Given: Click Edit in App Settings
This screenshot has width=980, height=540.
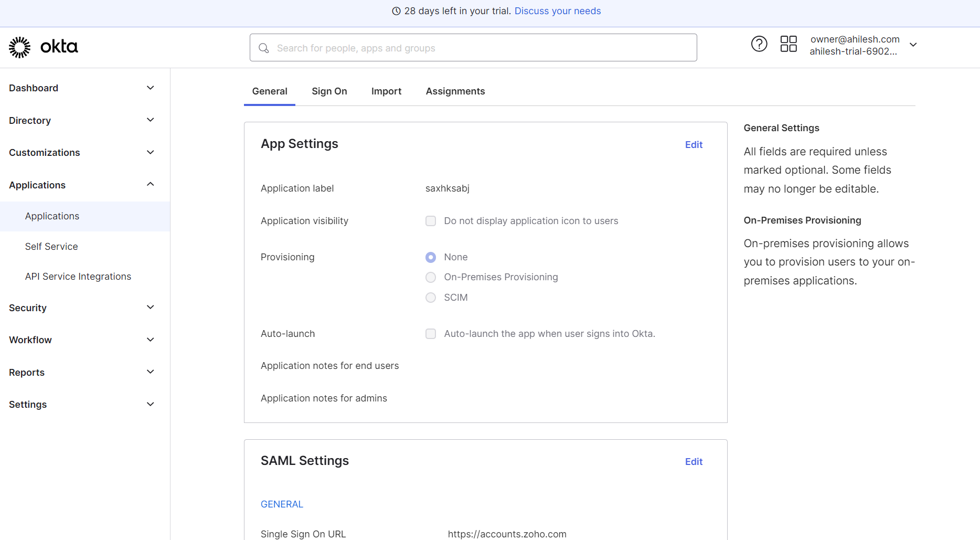Looking at the screenshot, I should 693,145.
